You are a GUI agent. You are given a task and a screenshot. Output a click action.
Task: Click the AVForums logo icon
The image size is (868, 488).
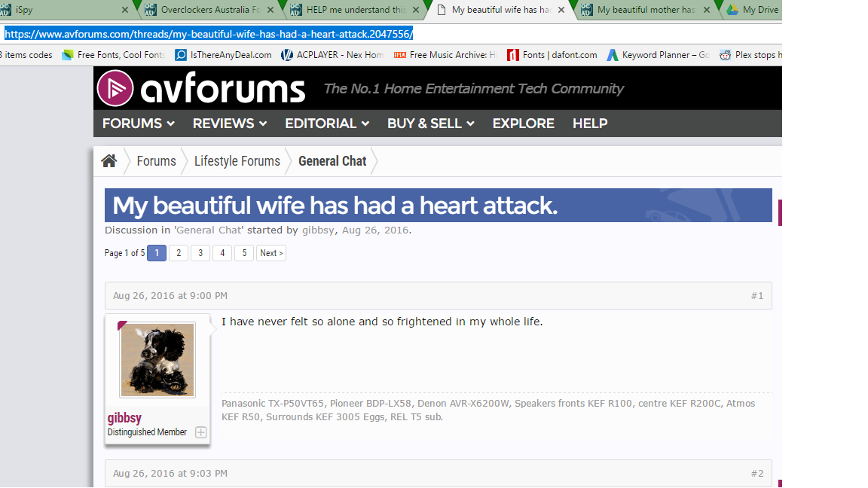coord(115,89)
